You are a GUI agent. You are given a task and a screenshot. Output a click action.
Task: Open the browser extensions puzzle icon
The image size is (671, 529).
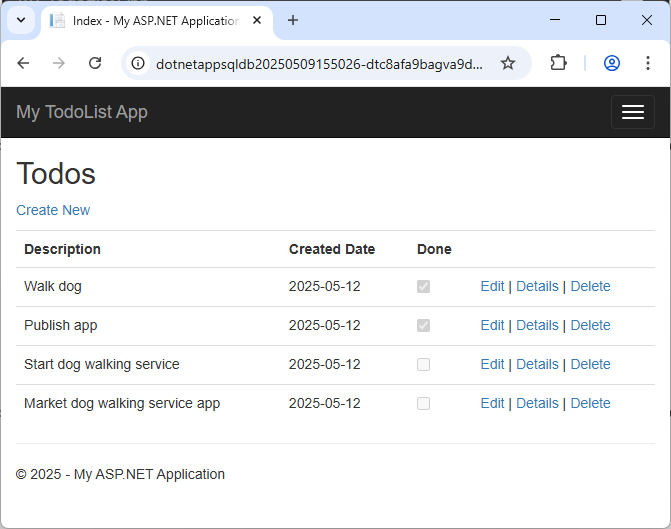point(559,63)
